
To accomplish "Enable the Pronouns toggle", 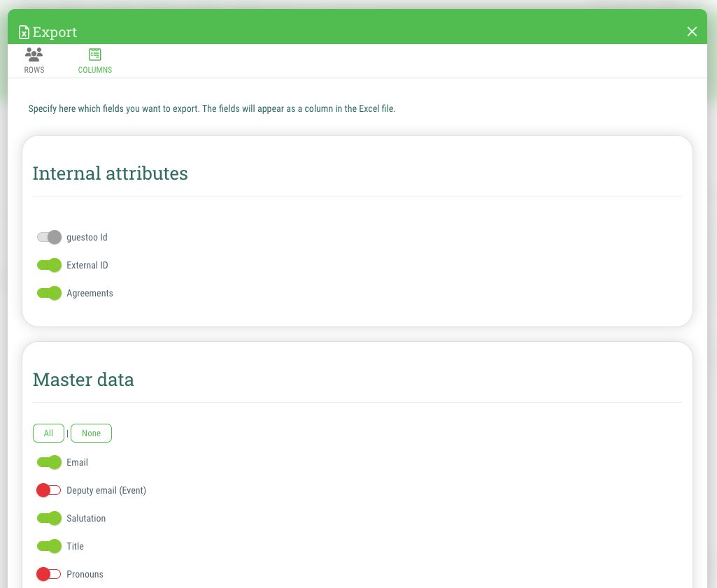I will pos(49,574).
